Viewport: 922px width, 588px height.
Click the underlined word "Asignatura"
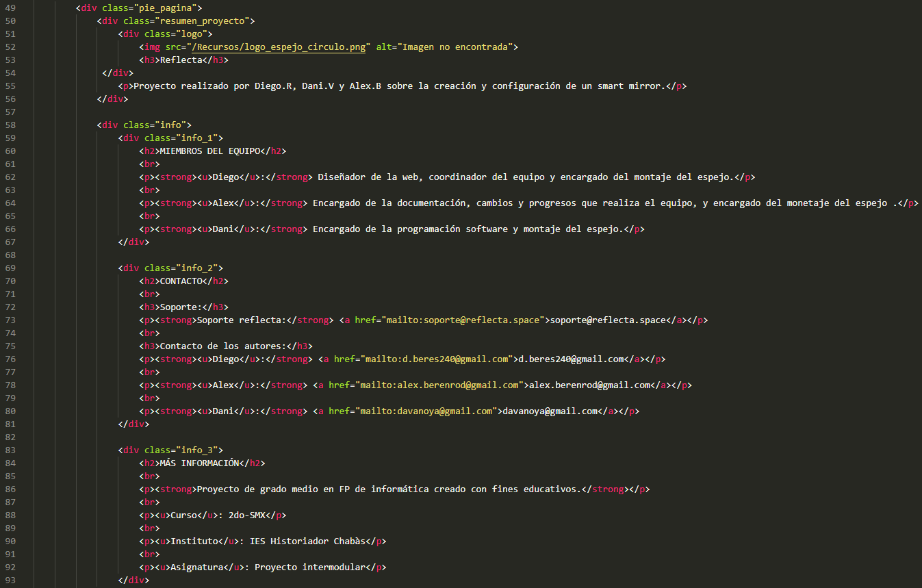tap(196, 567)
